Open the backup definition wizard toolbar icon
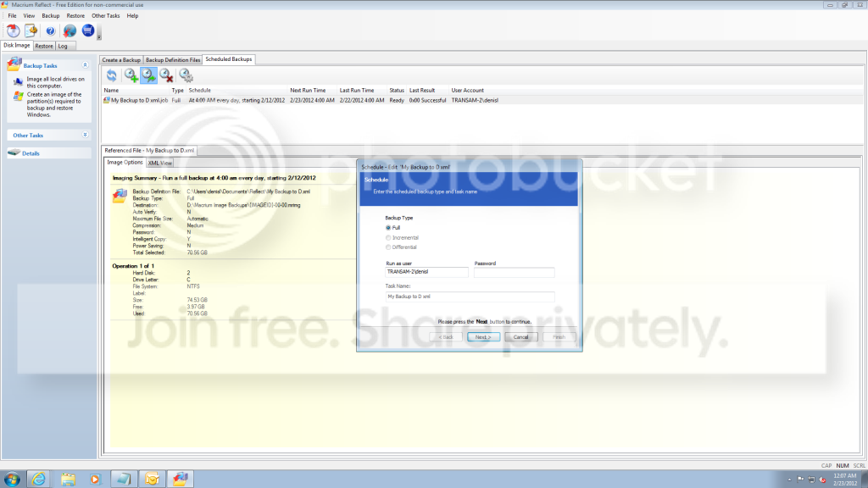Screen dimensions: 868x488 pos(31,30)
